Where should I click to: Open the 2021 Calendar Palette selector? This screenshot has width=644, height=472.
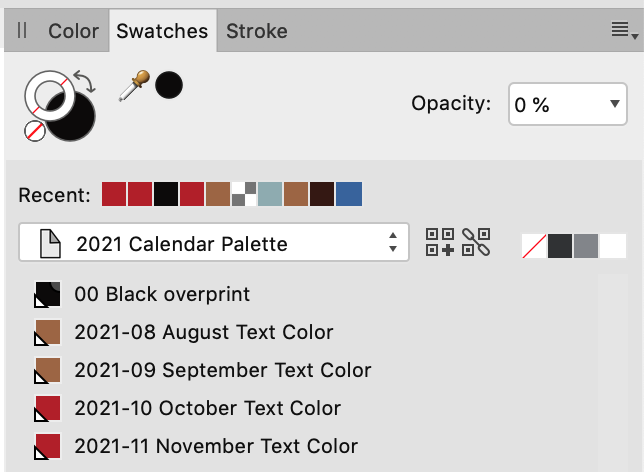pyautogui.click(x=214, y=242)
